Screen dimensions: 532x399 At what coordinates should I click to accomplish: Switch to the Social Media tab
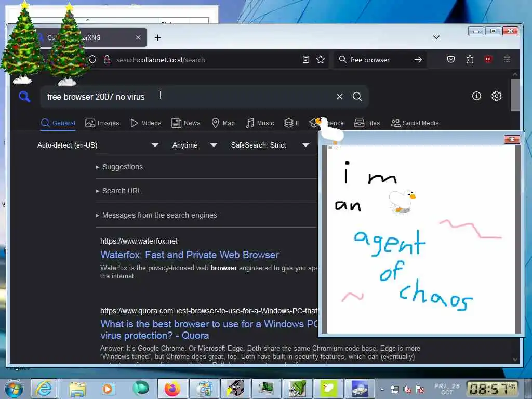tap(415, 123)
